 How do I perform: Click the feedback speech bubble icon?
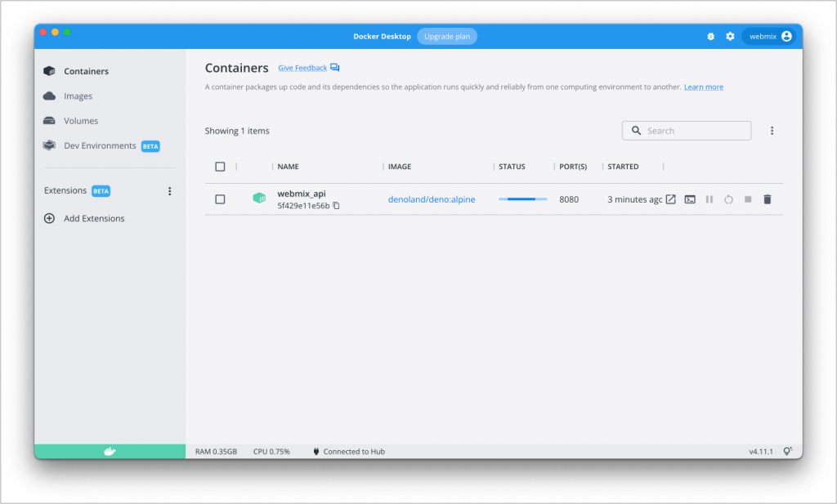point(334,68)
